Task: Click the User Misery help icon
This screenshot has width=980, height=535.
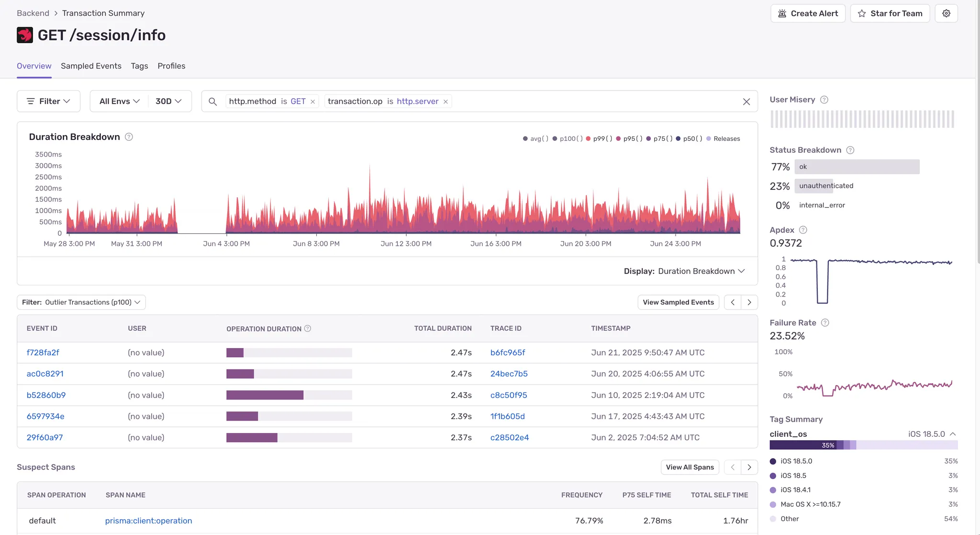Action: tap(824, 100)
